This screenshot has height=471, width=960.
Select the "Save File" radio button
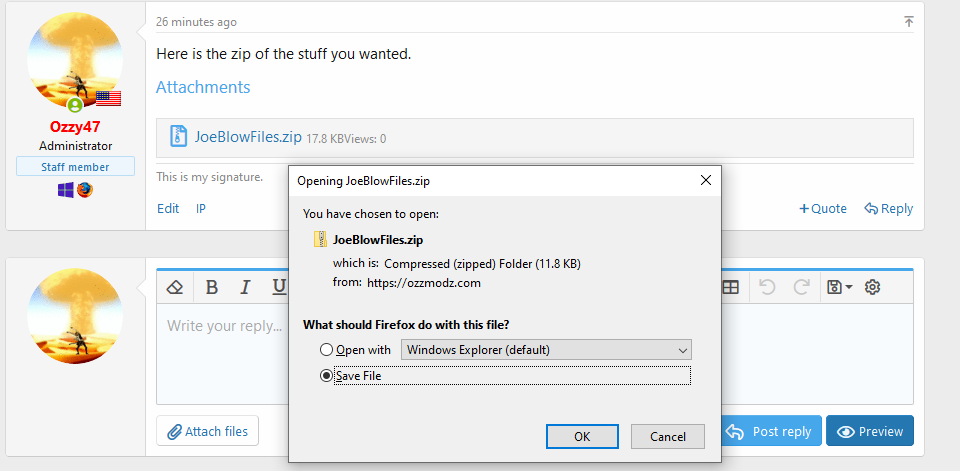(x=326, y=376)
